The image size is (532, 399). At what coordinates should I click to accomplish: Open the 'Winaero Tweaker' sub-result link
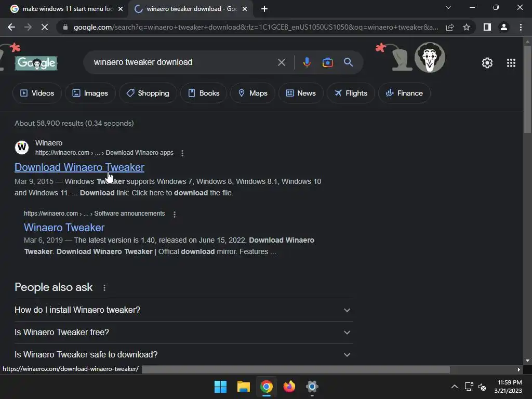click(x=64, y=228)
